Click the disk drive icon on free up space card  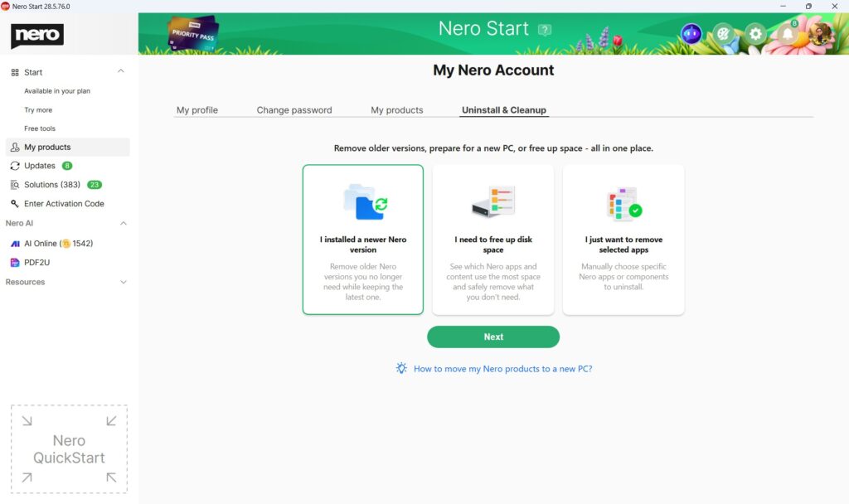493,201
